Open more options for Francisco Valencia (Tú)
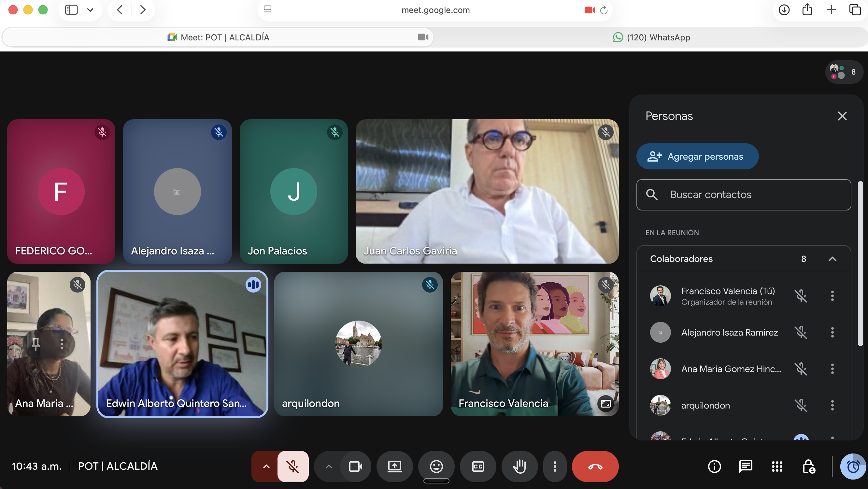The width and height of the screenshot is (868, 489). click(832, 296)
